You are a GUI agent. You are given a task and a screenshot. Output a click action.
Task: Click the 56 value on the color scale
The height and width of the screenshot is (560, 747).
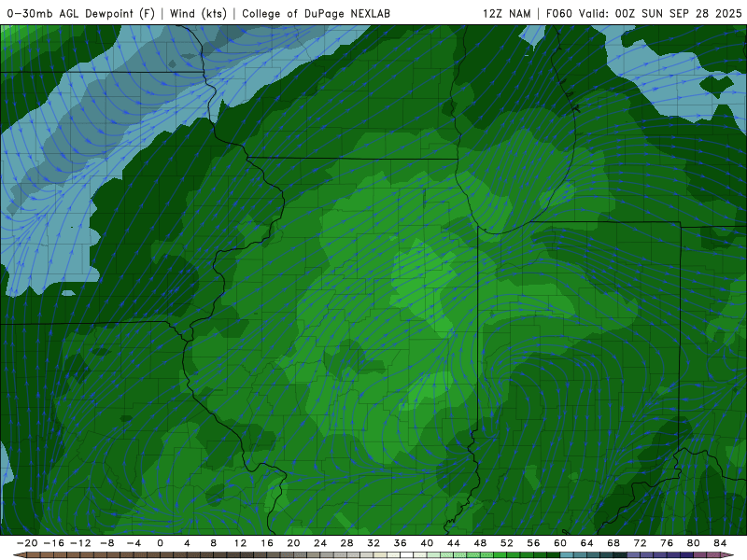[x=533, y=543]
